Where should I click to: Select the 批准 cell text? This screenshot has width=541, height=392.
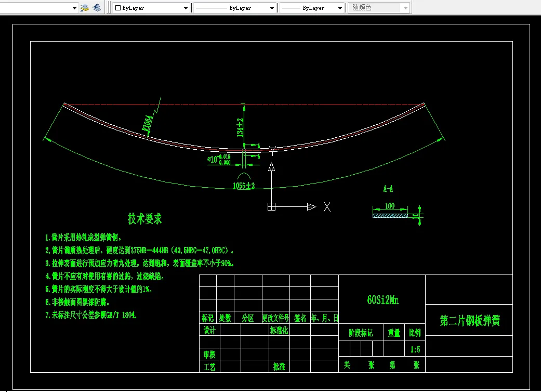(279, 367)
